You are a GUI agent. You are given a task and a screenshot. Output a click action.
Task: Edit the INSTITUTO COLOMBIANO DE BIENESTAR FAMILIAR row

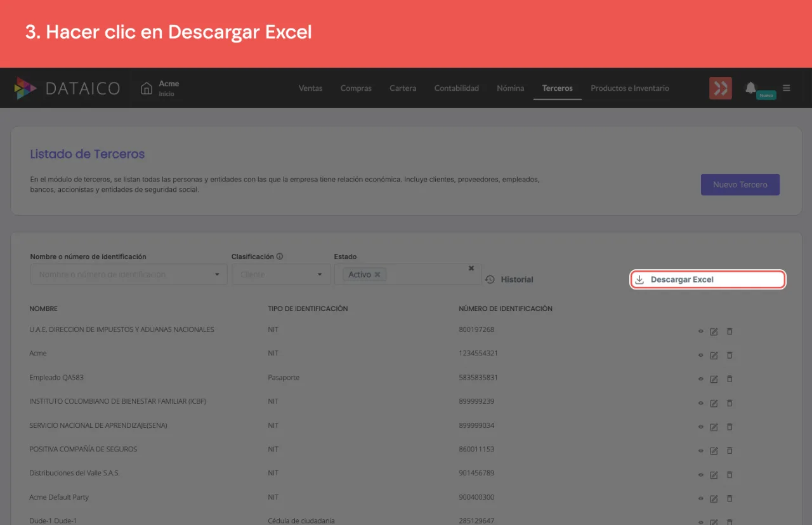point(714,403)
